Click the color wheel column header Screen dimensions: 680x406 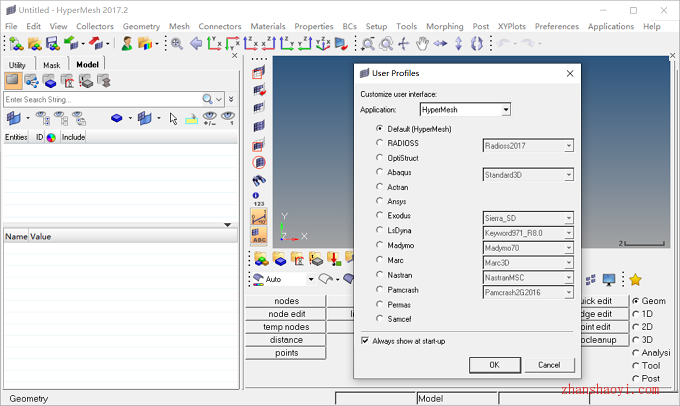coord(51,138)
